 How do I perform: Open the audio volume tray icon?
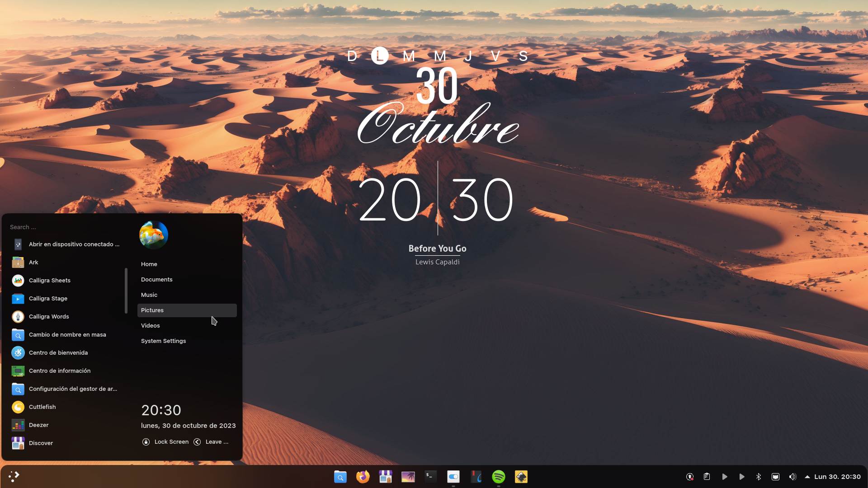tap(793, 477)
